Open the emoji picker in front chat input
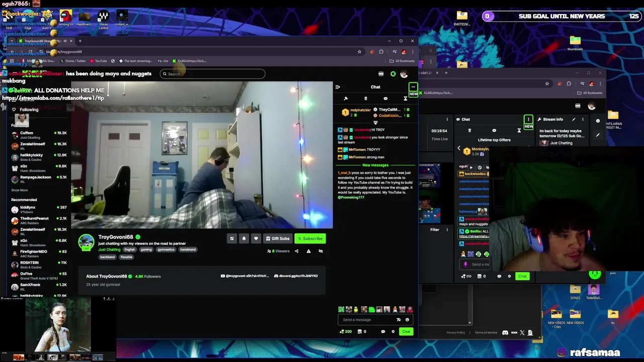Image resolution: width=644 pixels, height=362 pixels. (407, 320)
